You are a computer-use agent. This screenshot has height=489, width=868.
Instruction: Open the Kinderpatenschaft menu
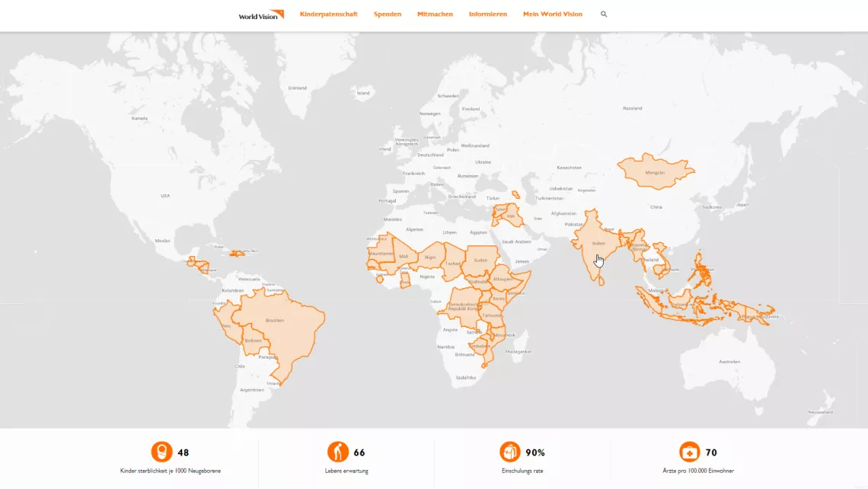328,14
